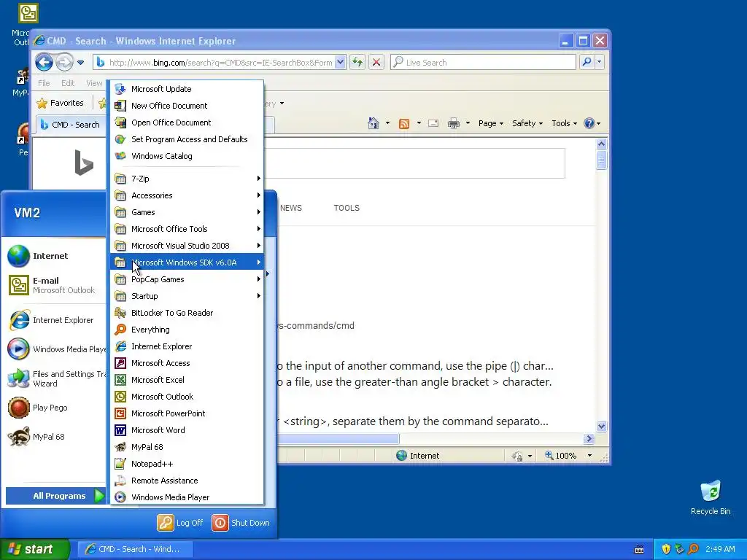This screenshot has width=747, height=560.
Task: Expand Microsoft Visual Studio 2008 folder
Action: click(x=187, y=246)
